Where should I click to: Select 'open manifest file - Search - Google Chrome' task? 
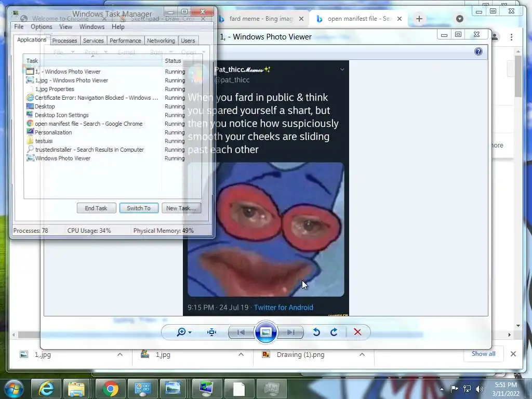pyautogui.click(x=105, y=124)
